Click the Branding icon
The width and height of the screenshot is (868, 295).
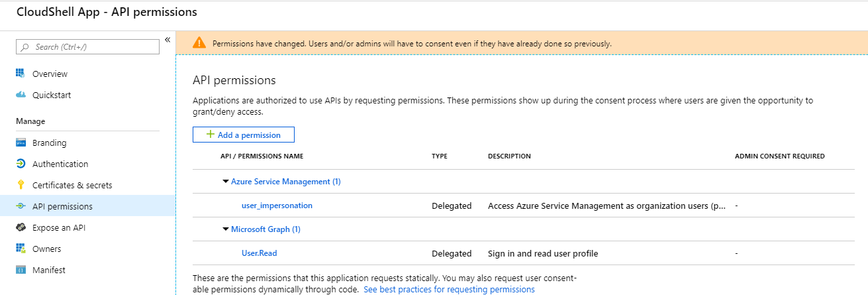(x=20, y=143)
